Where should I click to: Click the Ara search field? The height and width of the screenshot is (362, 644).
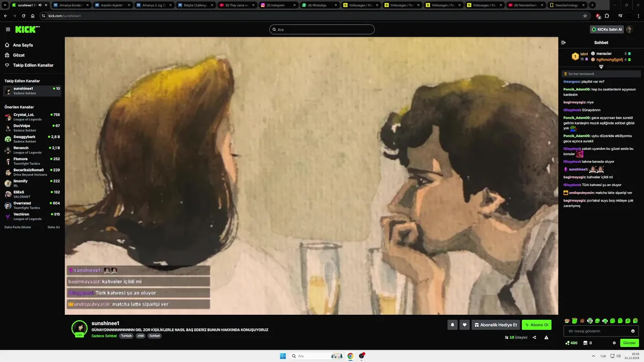(322, 30)
